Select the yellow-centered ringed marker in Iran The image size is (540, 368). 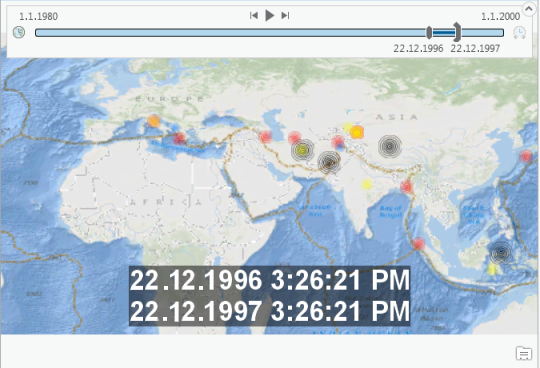302,150
